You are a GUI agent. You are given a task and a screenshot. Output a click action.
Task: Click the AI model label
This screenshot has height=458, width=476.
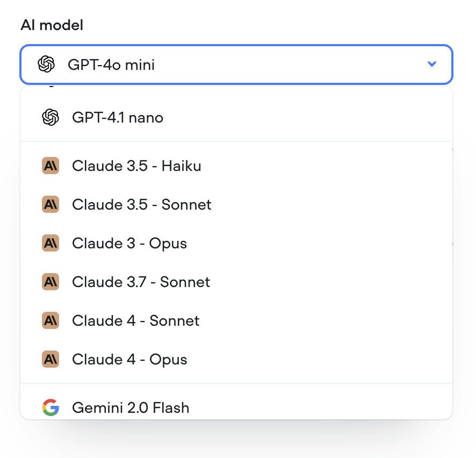[52, 25]
